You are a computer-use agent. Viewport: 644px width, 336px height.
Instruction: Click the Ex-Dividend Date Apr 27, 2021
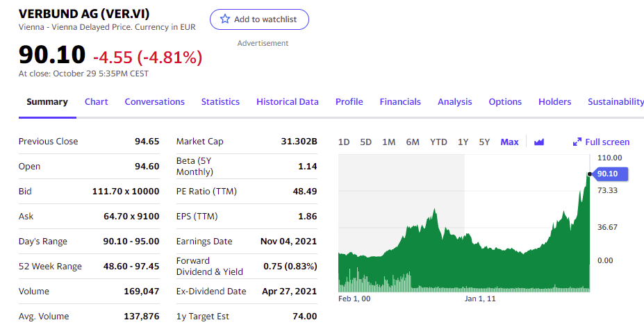coord(290,292)
